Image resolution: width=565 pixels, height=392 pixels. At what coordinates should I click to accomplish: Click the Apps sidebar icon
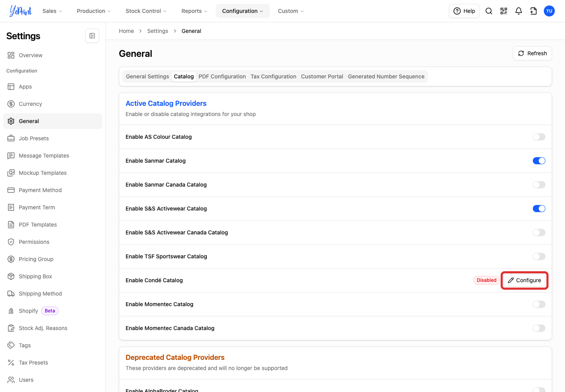[x=11, y=87]
